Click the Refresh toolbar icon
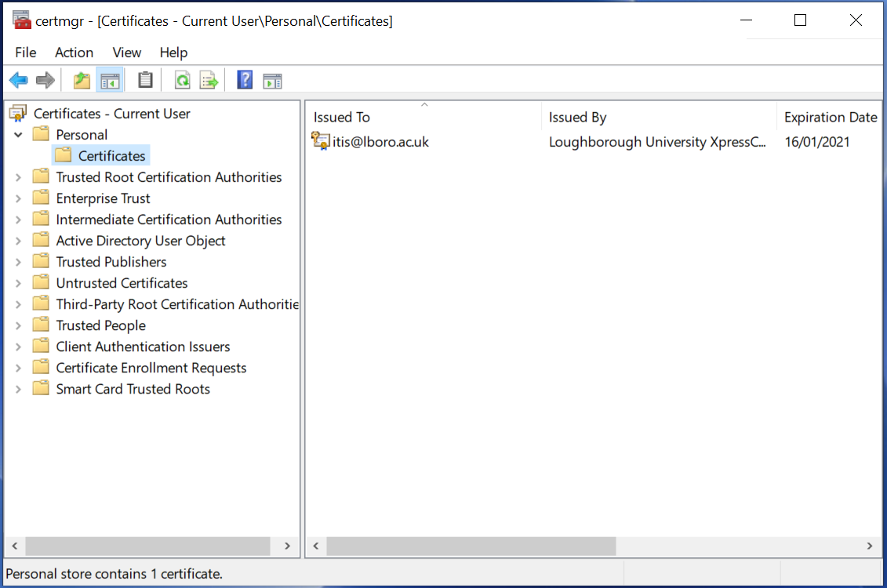The height and width of the screenshot is (588, 887). pos(182,79)
